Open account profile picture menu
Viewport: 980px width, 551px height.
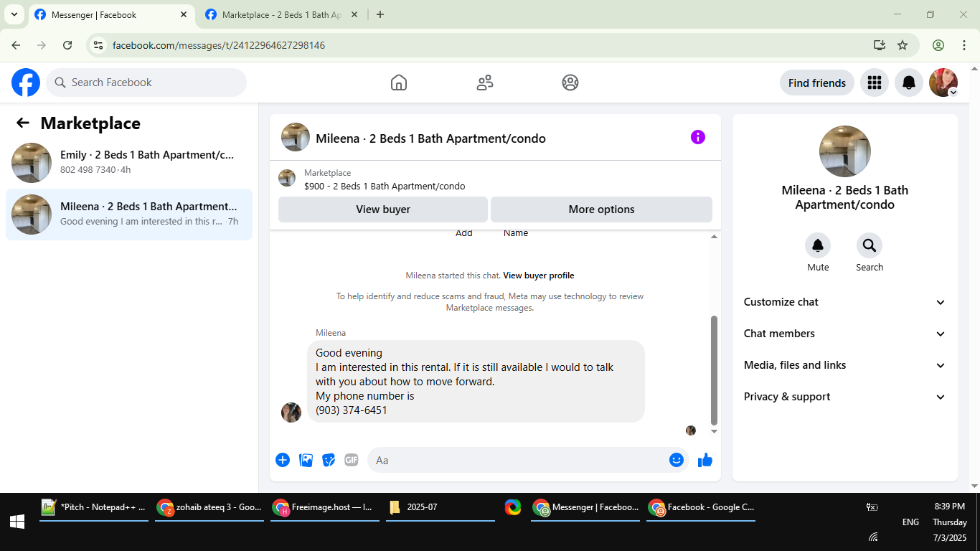[943, 83]
